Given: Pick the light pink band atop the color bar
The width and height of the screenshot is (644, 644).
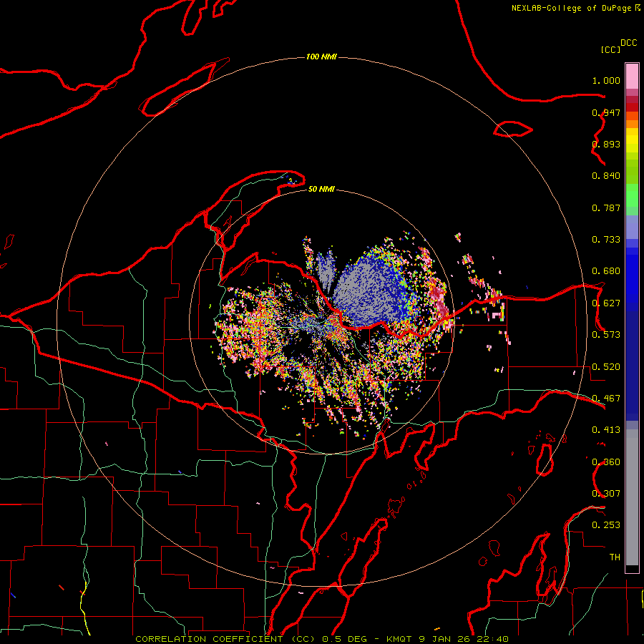Looking at the screenshot, I should pyautogui.click(x=632, y=76).
